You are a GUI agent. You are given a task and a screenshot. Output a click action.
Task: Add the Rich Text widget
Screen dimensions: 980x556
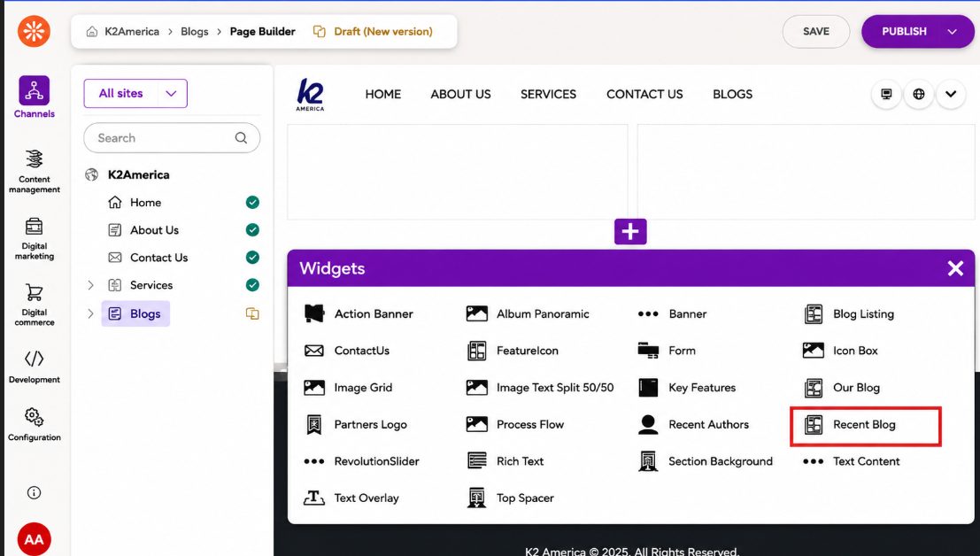coord(505,461)
